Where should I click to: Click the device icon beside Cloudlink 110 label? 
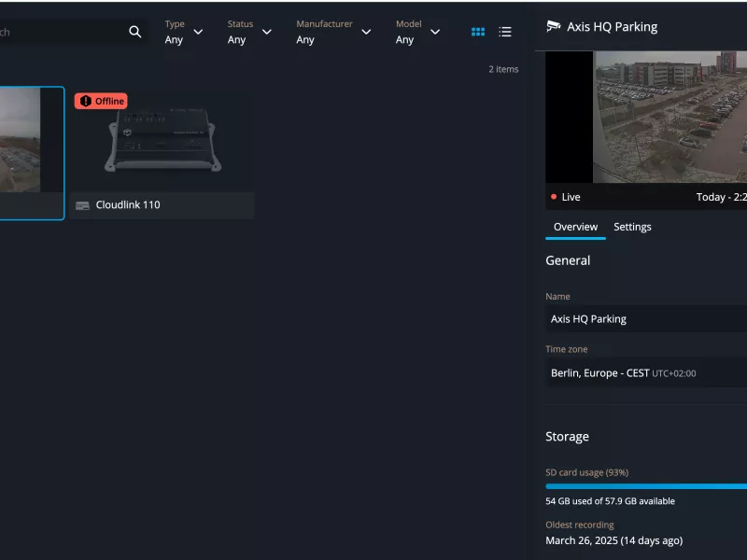pyautogui.click(x=82, y=205)
